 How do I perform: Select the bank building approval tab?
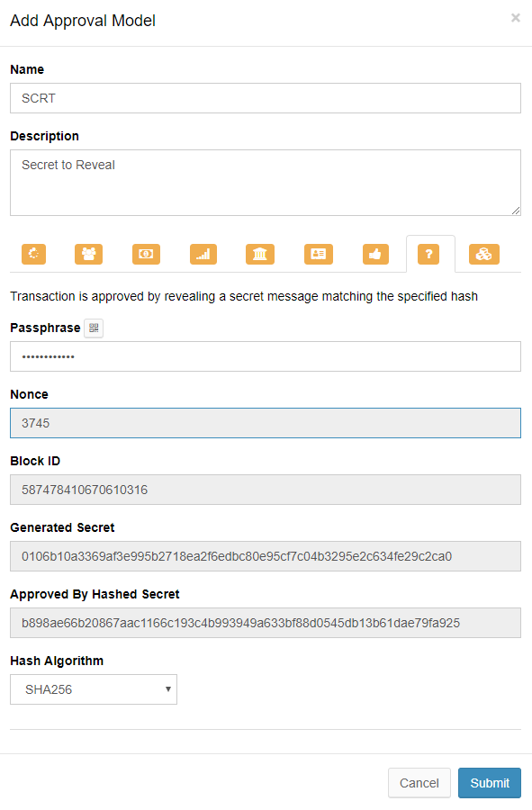point(260,254)
